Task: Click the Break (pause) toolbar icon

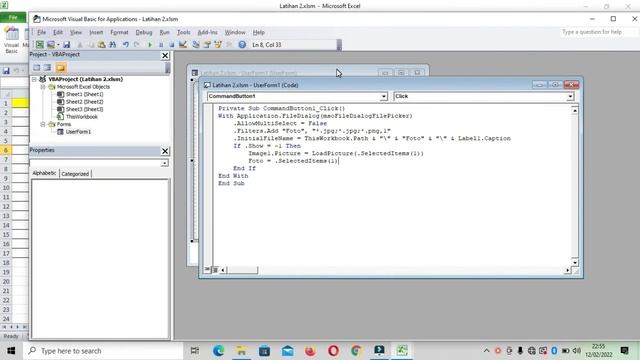Action: tap(161, 44)
